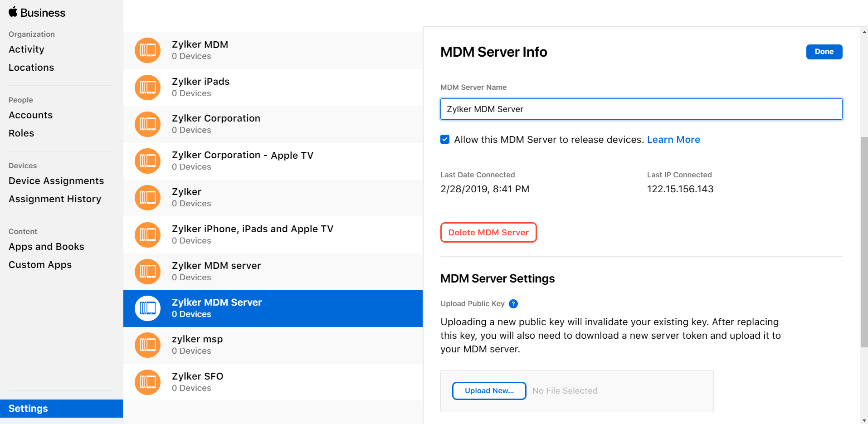
Task: Click the right-side vertical scrollbar
Action: pos(864,241)
